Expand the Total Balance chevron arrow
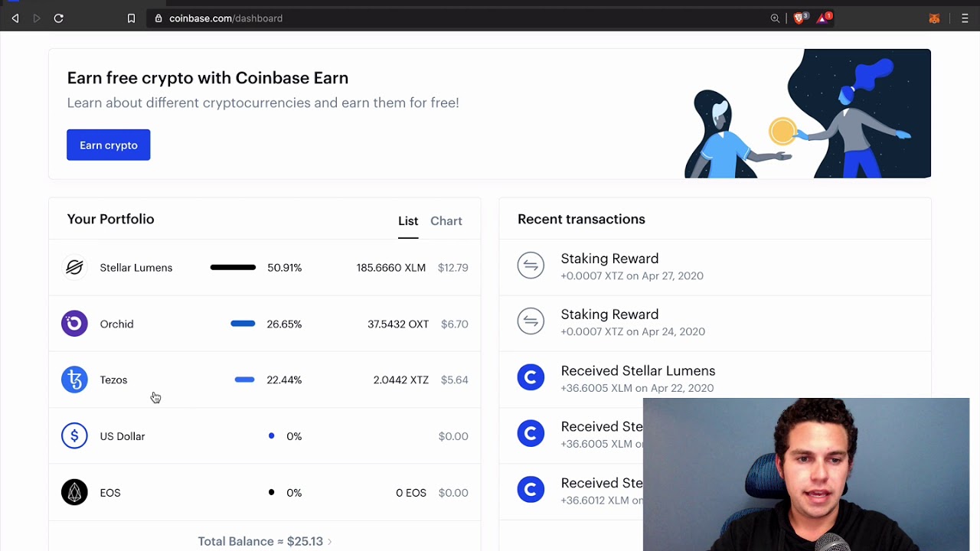 (x=329, y=542)
